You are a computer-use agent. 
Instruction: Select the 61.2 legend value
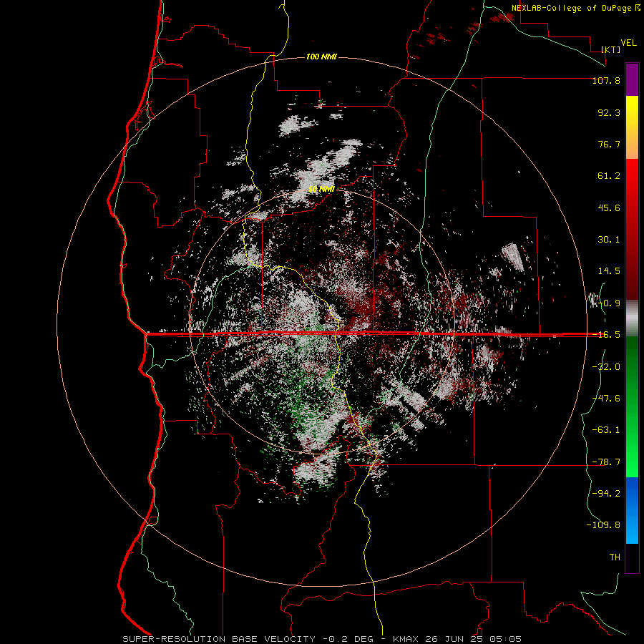click(x=609, y=176)
